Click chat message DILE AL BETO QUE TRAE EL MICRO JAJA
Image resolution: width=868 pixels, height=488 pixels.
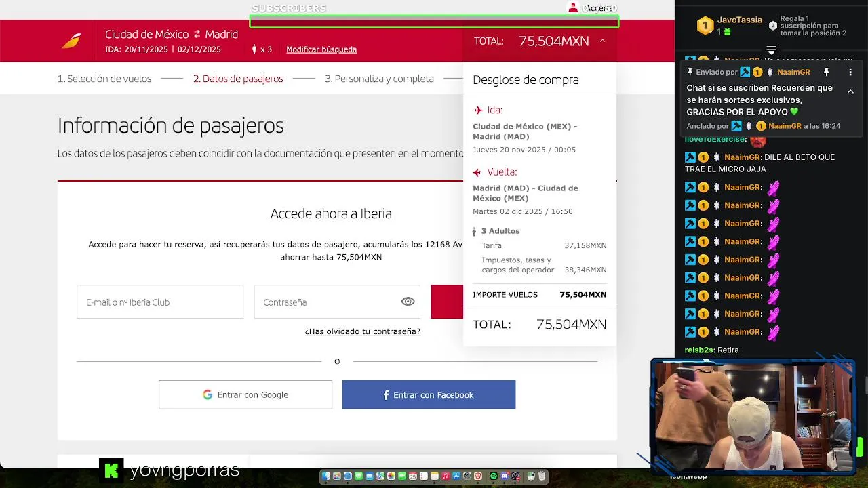click(x=759, y=163)
